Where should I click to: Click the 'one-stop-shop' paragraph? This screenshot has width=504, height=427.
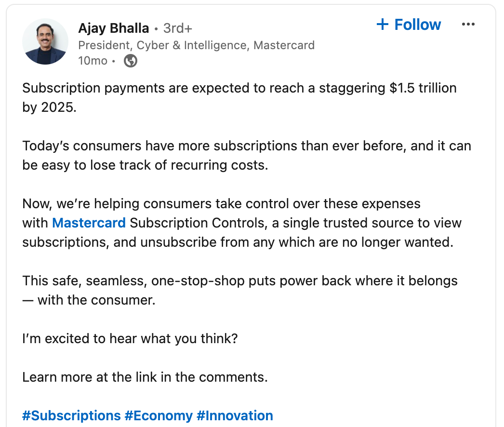(x=240, y=290)
